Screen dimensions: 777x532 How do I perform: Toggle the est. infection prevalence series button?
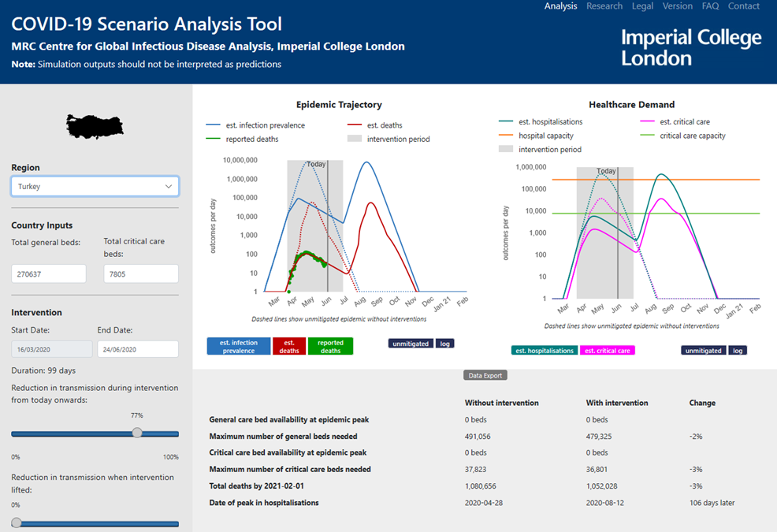click(238, 346)
